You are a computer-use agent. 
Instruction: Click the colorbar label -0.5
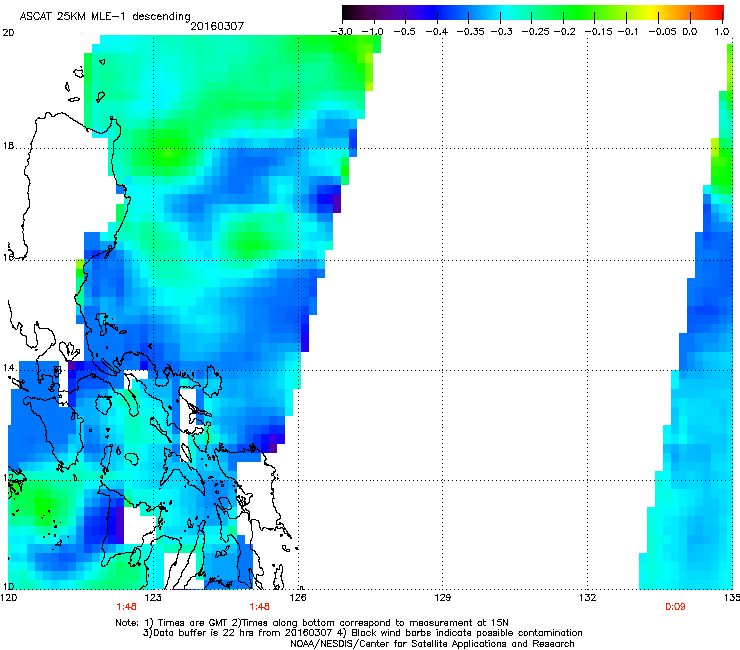[404, 32]
